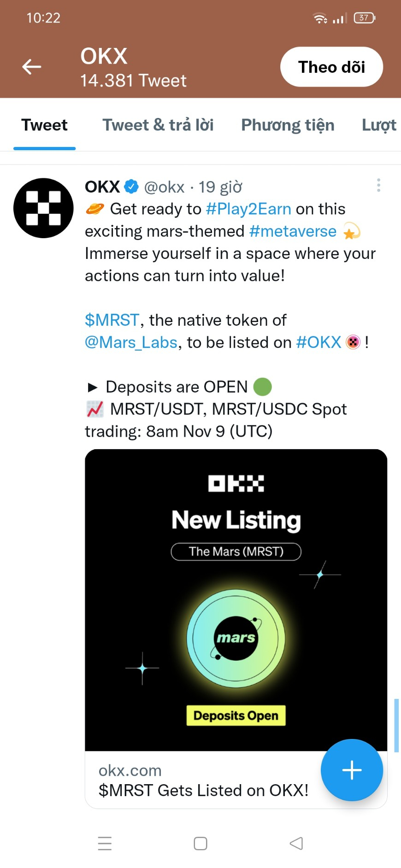Tap the blue verified badge
The image size is (401, 868).
pos(131,187)
